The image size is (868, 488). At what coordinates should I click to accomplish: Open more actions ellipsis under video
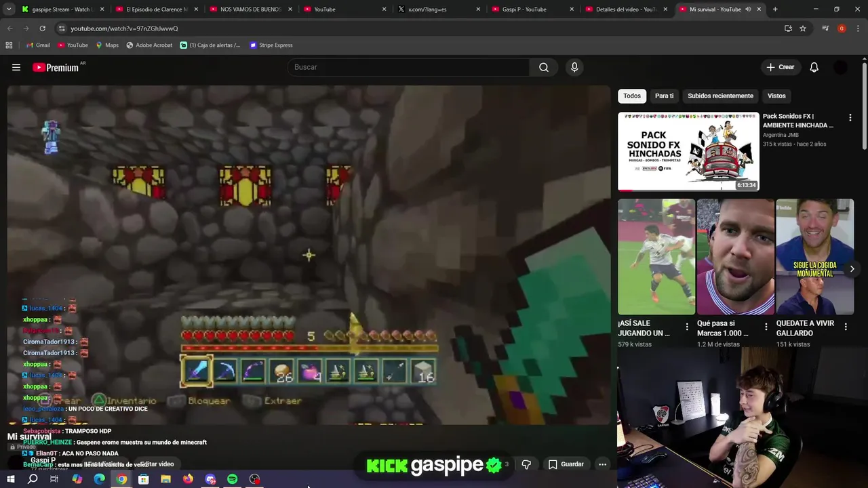[x=602, y=464]
